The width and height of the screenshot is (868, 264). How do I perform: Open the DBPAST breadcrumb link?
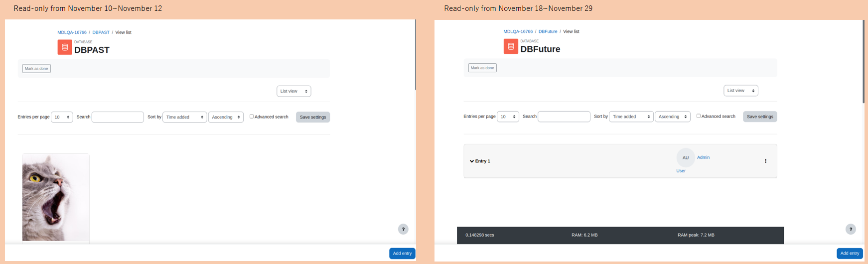click(x=101, y=32)
